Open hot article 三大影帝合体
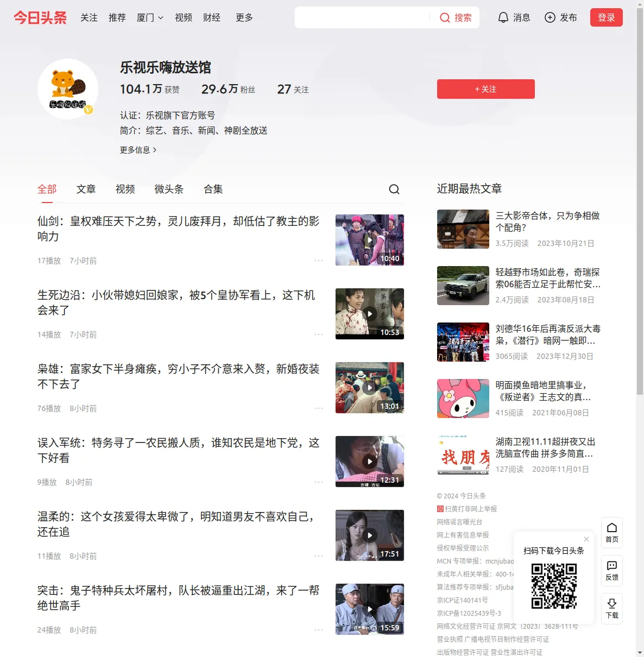The image size is (644, 657). point(548,222)
